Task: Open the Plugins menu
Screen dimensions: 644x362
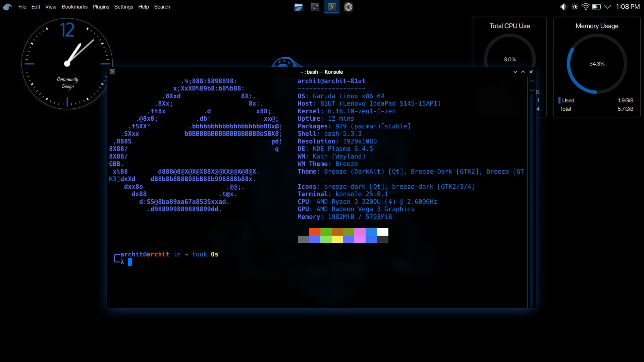Action: (101, 7)
